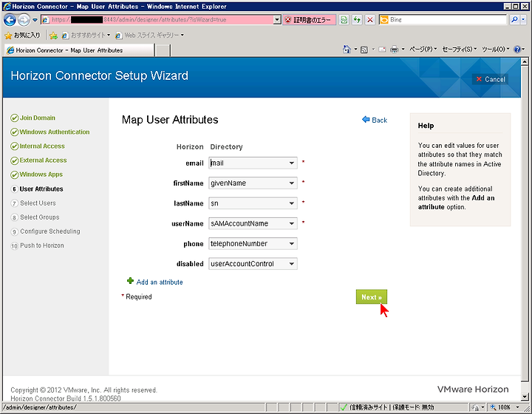Screen dimensions: 532x414
Task: Open the email attribute dropdown
Action: [x=253, y=163]
